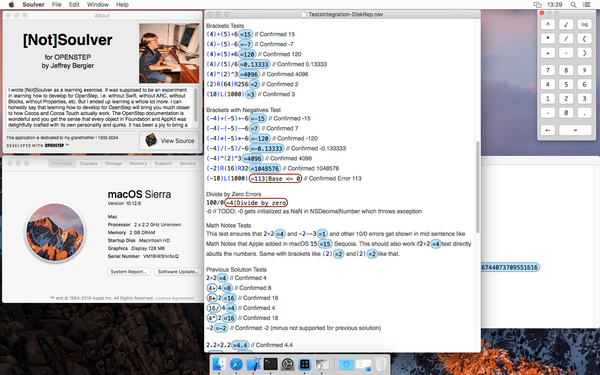The image size is (600, 375).
Task: Click the calculator-style app icon in Dock
Action: coord(305,364)
